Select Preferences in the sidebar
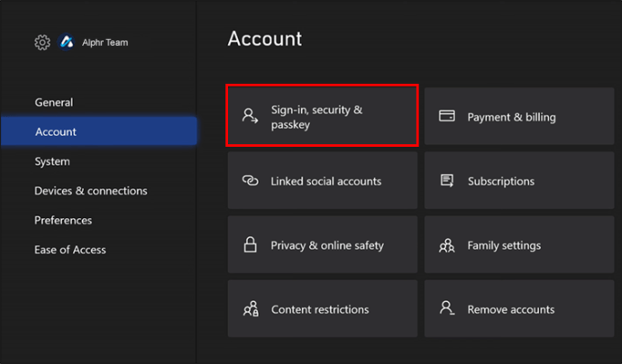Viewport: 622px width, 364px height. coord(63,220)
